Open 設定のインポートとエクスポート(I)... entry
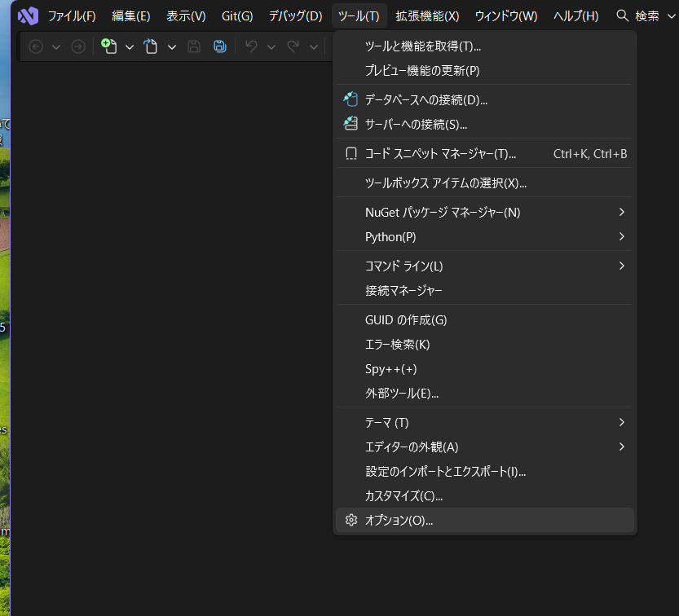The width and height of the screenshot is (679, 616). (x=484, y=472)
